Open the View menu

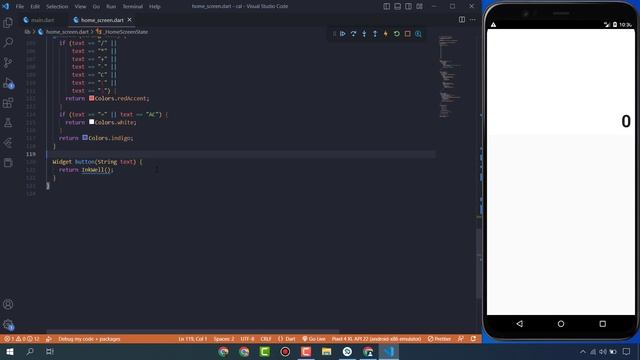[x=80, y=7]
